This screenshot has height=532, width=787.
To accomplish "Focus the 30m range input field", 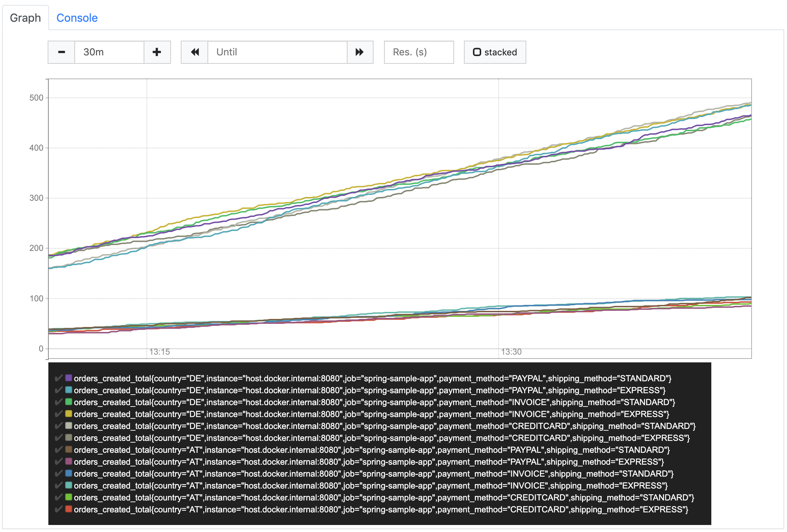I will tap(109, 52).
